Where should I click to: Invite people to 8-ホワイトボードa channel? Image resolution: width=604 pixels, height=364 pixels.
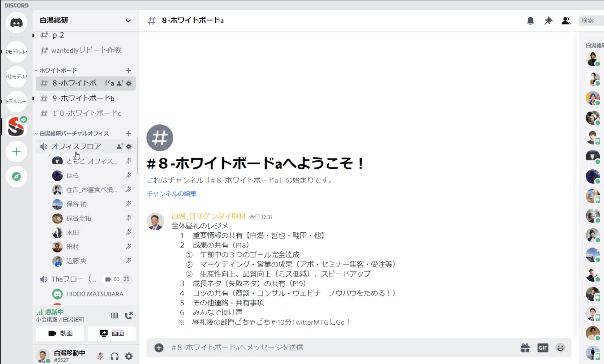pos(120,83)
